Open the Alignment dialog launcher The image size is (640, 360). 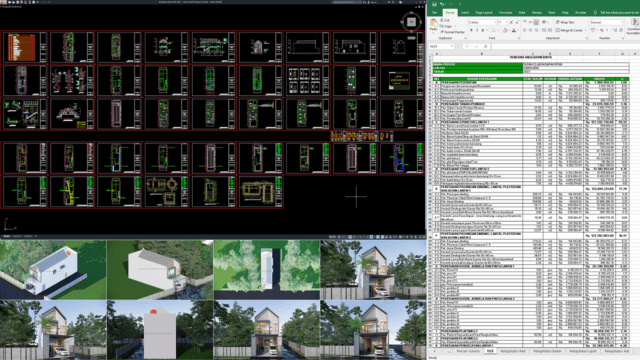tap(587, 38)
